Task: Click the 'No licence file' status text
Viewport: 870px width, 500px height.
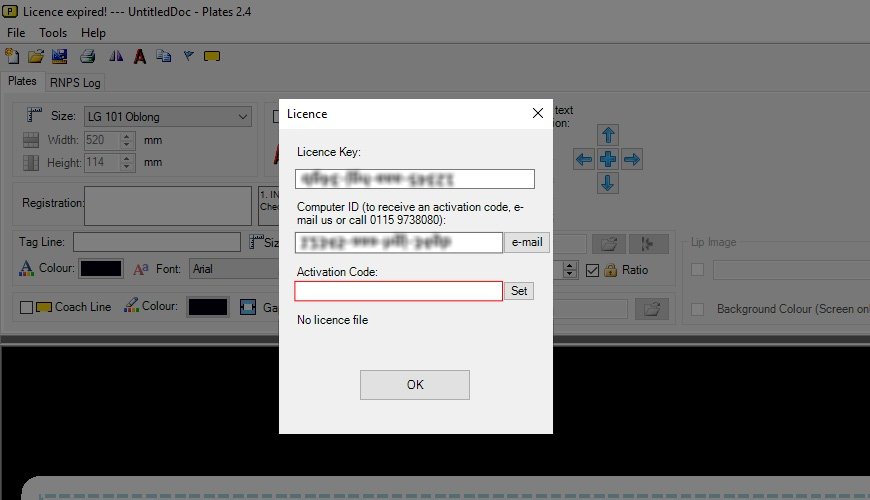Action: coord(332,320)
